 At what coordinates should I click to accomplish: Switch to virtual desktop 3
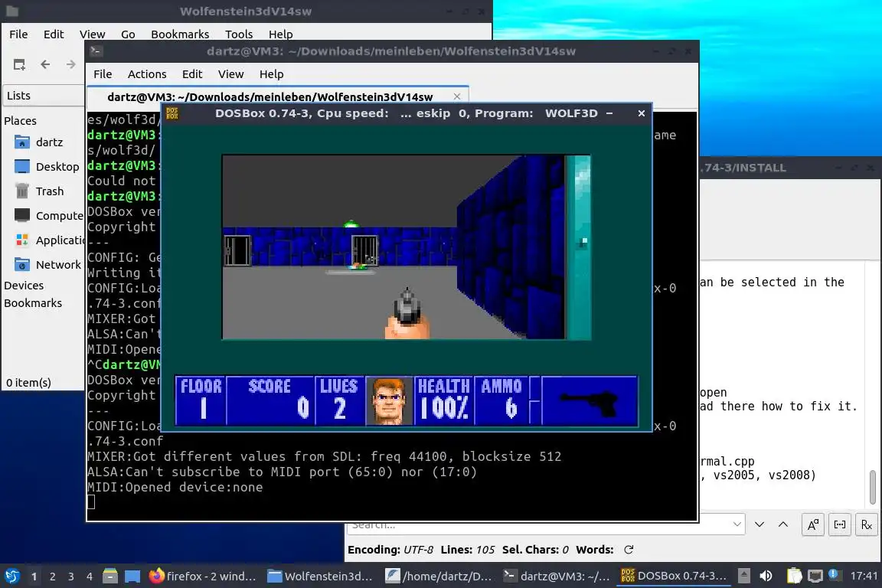point(71,577)
